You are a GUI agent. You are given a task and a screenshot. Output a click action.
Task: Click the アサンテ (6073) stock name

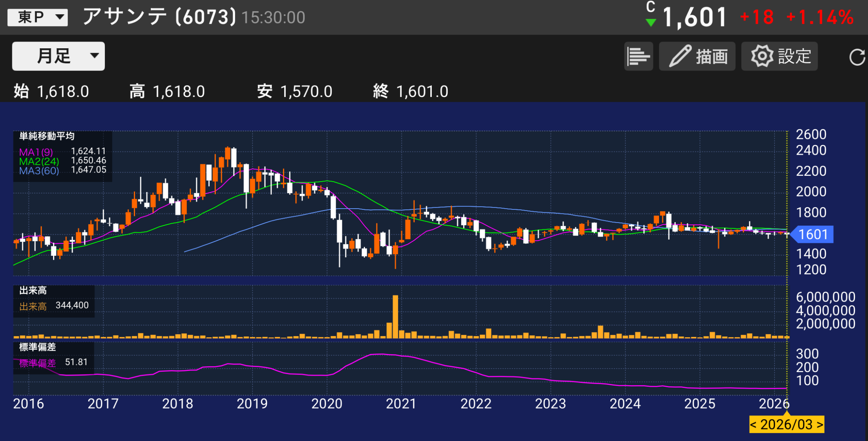tap(159, 17)
